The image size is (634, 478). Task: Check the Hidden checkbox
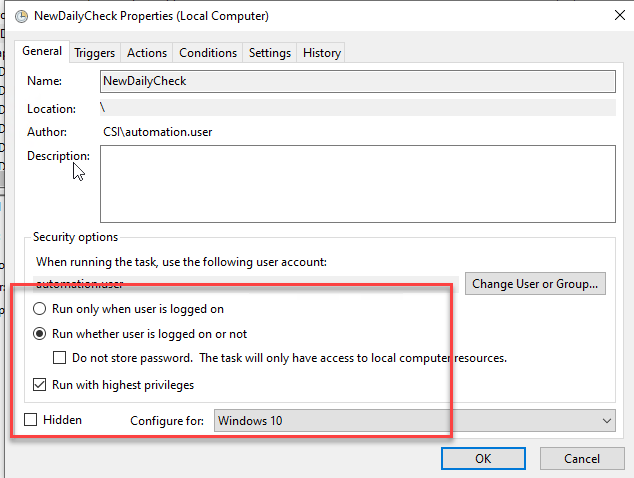[32, 421]
